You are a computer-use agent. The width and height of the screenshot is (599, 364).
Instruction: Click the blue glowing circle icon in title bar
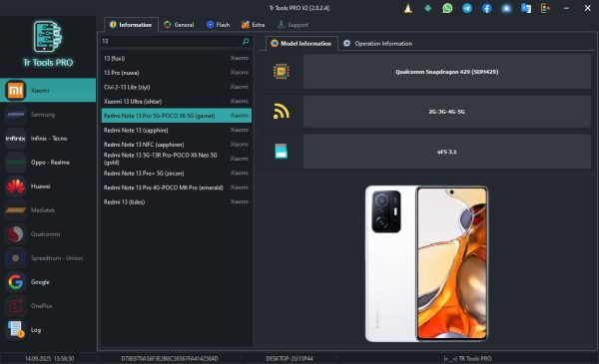coord(506,8)
